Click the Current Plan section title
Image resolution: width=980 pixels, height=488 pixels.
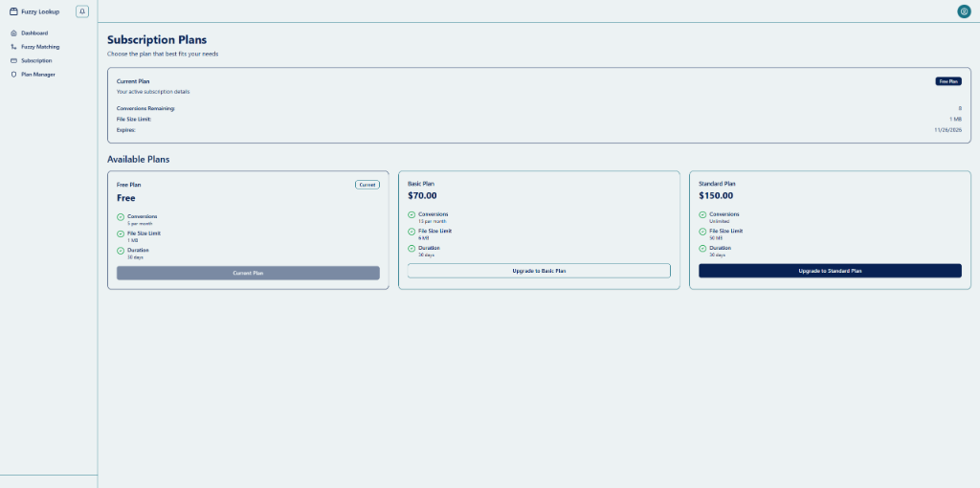pos(133,81)
